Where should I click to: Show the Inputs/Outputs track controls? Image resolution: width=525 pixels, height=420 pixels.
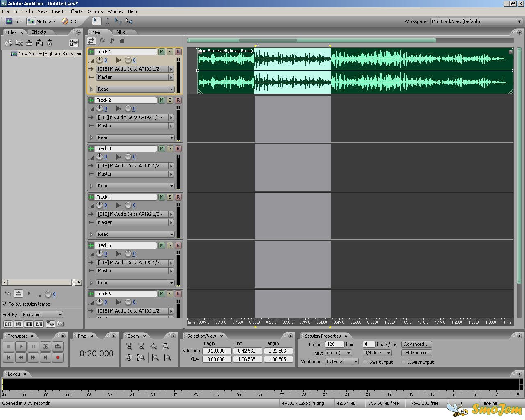91,41
